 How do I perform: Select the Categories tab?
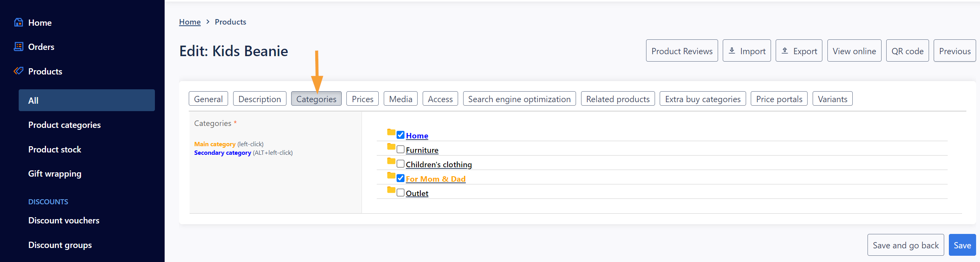316,99
